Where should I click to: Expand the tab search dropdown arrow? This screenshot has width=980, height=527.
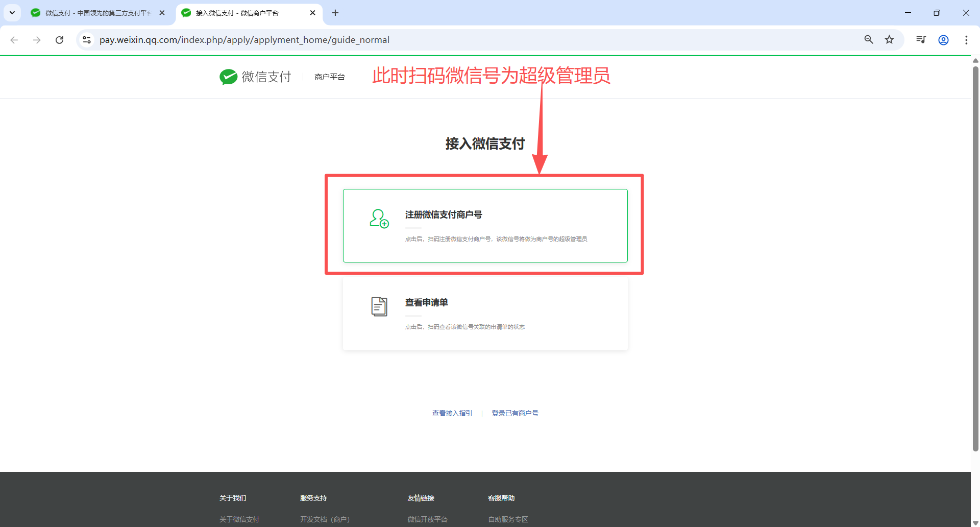12,13
